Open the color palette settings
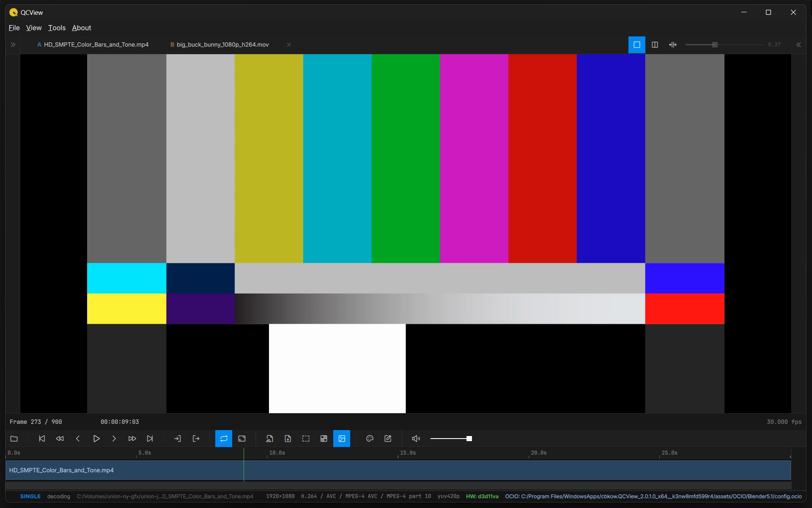The image size is (812, 508). coord(370,439)
